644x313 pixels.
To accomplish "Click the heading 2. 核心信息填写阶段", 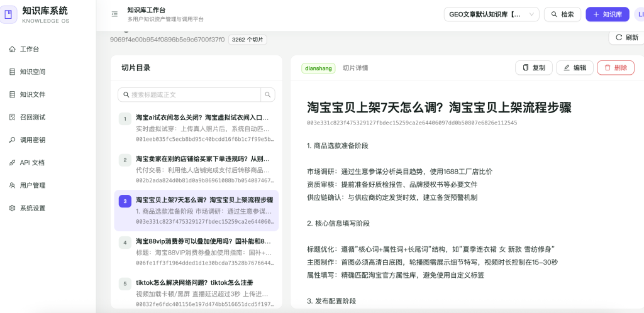I will (338, 224).
